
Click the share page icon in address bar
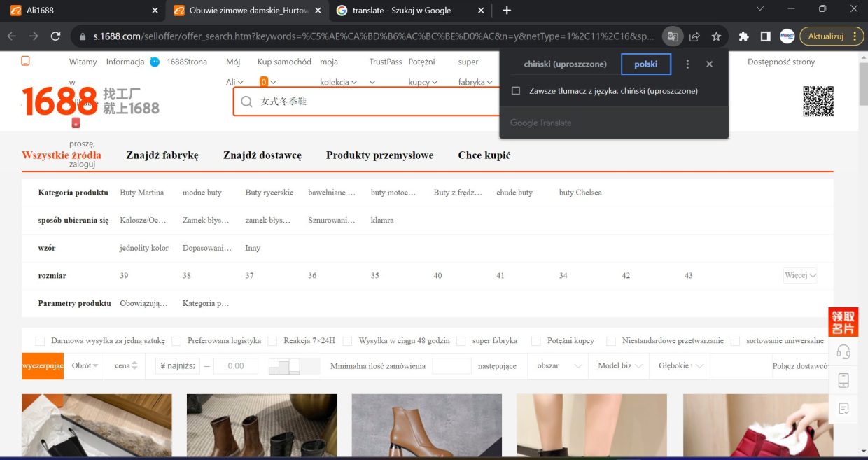pyautogui.click(x=694, y=36)
